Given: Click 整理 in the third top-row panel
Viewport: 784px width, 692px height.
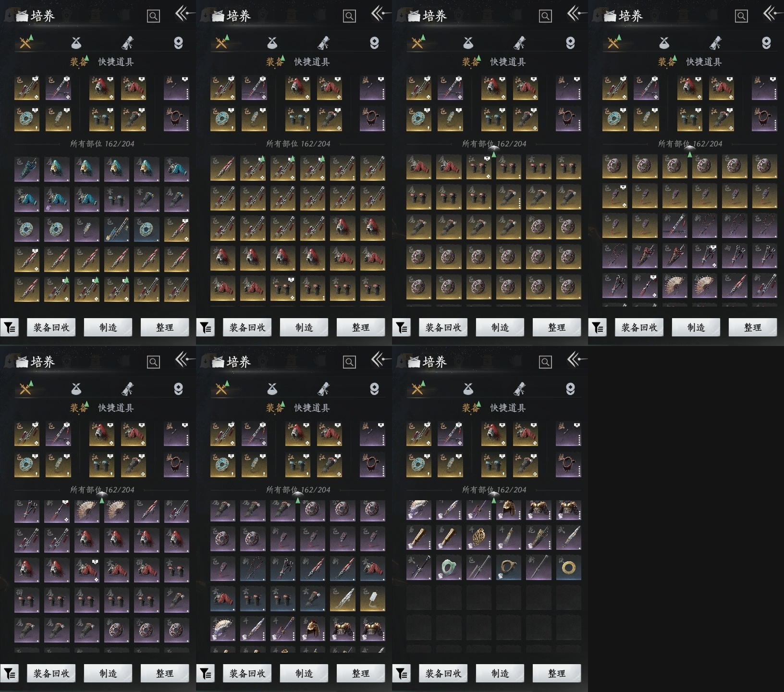Looking at the screenshot, I should (x=557, y=328).
